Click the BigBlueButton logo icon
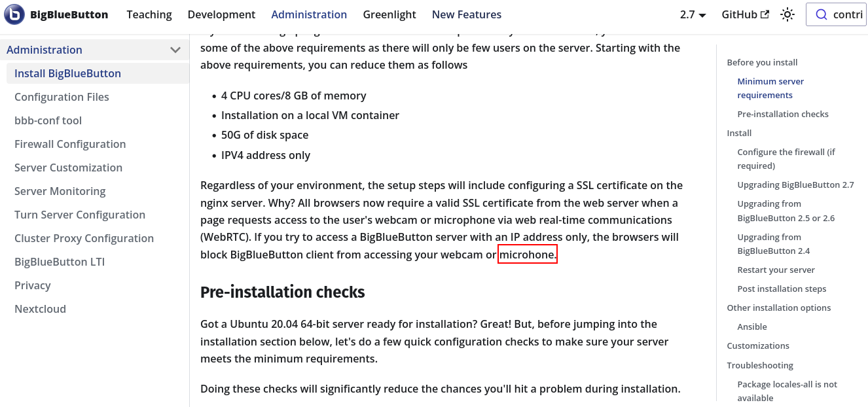This screenshot has width=868, height=407. coord(14,14)
